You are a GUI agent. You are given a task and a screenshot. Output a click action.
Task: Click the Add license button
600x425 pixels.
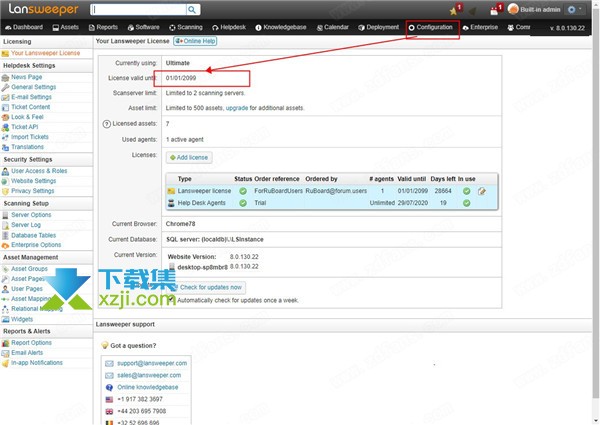click(x=189, y=158)
